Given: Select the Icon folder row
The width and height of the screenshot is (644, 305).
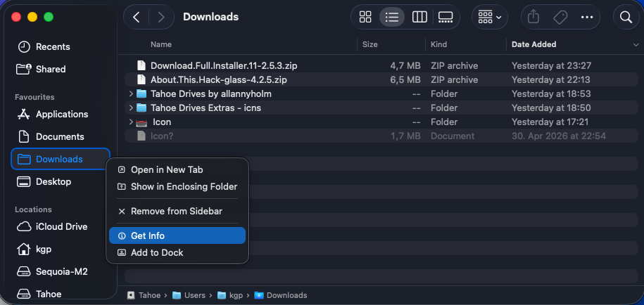Looking at the screenshot, I should pyautogui.click(x=381, y=122).
